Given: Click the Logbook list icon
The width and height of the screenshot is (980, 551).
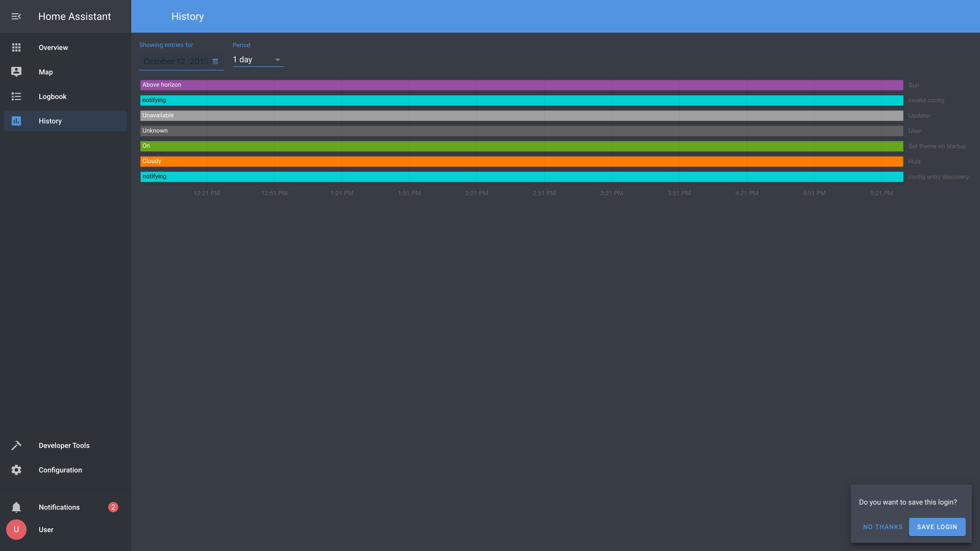Looking at the screenshot, I should (16, 97).
